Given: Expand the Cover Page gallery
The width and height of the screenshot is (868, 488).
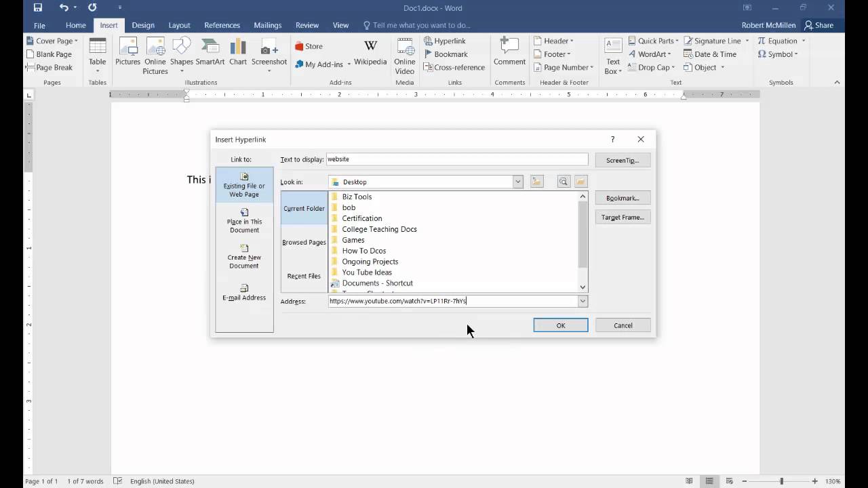Looking at the screenshot, I should 52,41.
